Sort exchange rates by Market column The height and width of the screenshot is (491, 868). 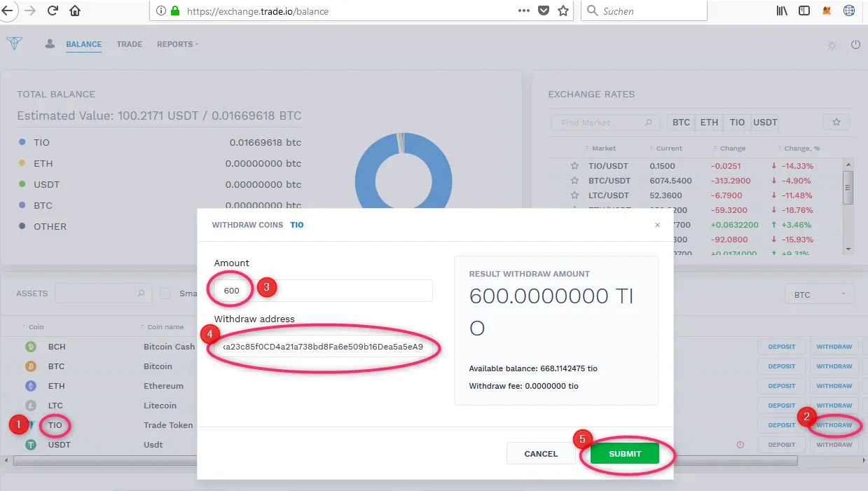[x=601, y=148]
